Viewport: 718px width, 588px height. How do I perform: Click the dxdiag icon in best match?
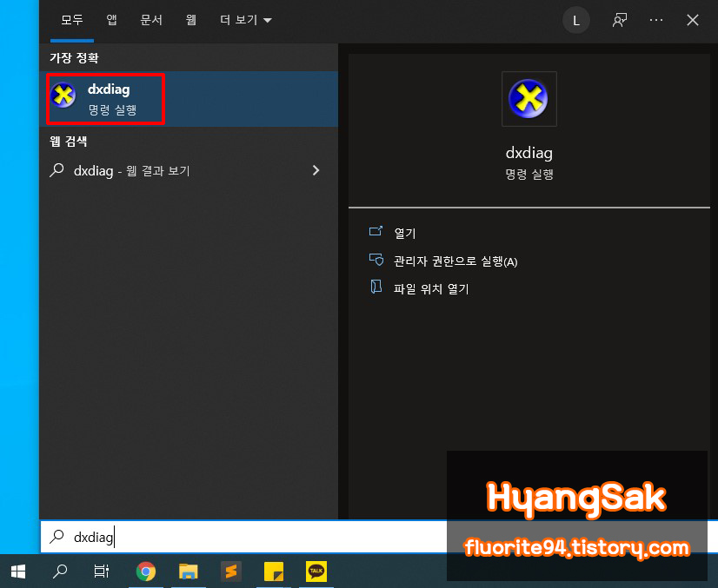click(x=63, y=96)
